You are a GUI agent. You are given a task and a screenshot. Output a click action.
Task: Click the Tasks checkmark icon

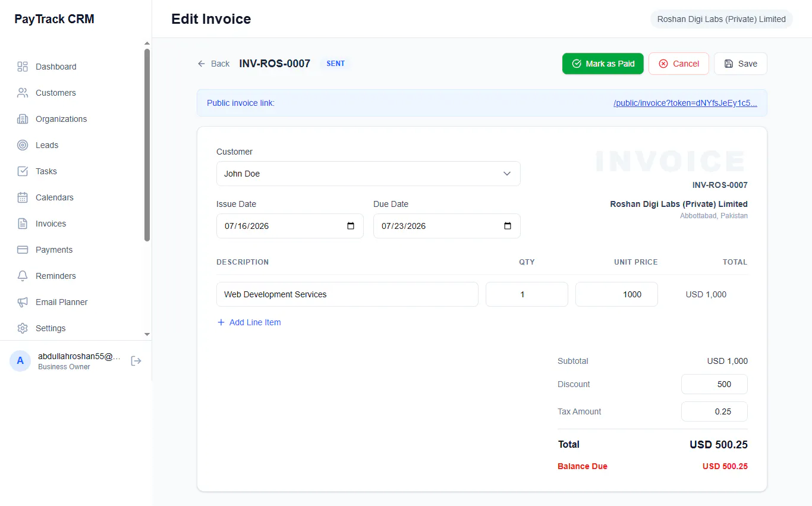pos(23,171)
